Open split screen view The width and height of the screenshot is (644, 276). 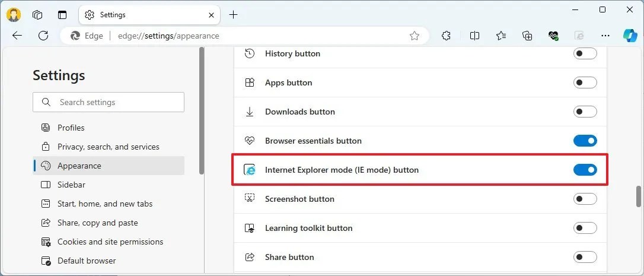click(474, 36)
